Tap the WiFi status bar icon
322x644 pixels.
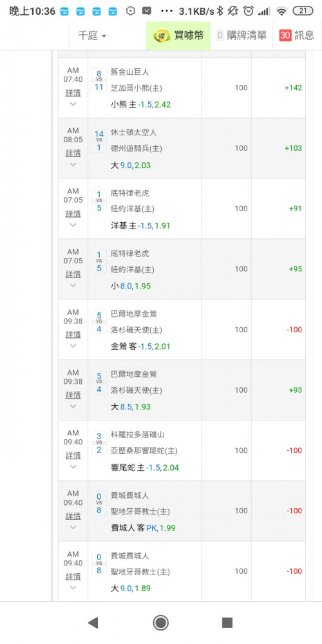pyautogui.click(x=282, y=11)
